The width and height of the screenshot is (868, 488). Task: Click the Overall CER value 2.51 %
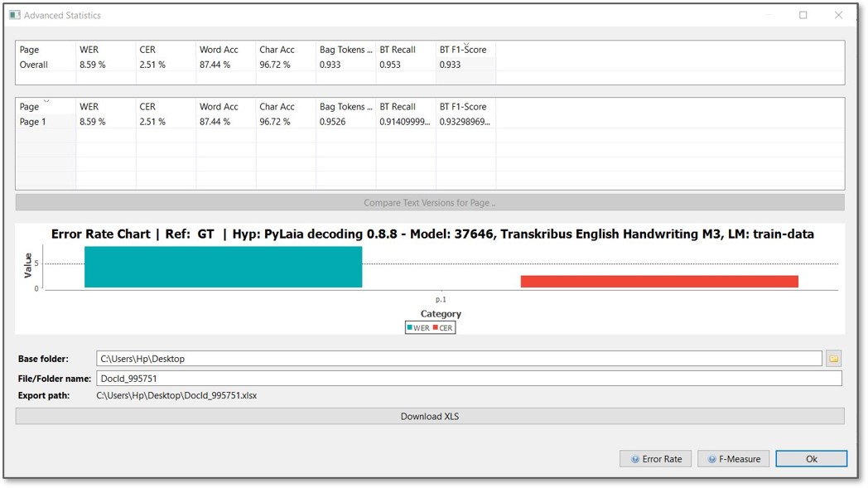coord(152,65)
